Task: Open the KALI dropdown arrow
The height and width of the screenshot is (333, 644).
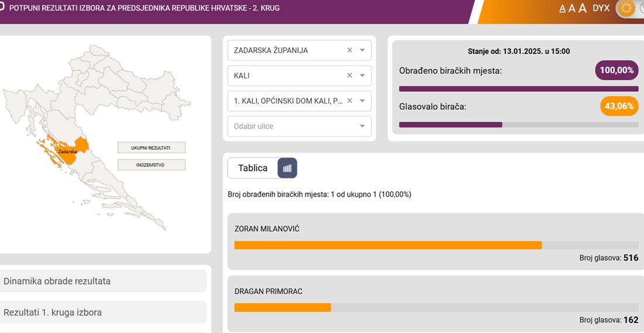Action: click(x=362, y=75)
